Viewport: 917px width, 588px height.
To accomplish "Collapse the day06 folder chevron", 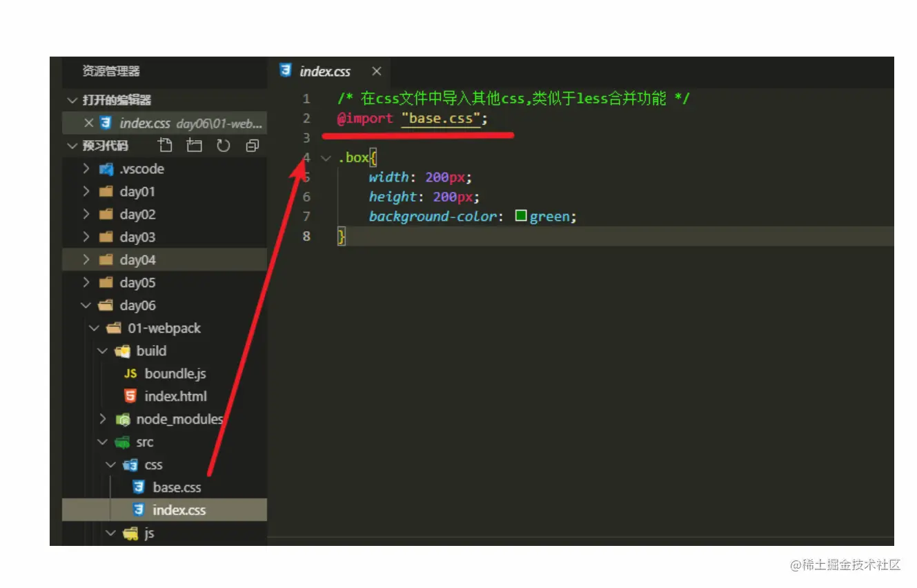I will (86, 306).
